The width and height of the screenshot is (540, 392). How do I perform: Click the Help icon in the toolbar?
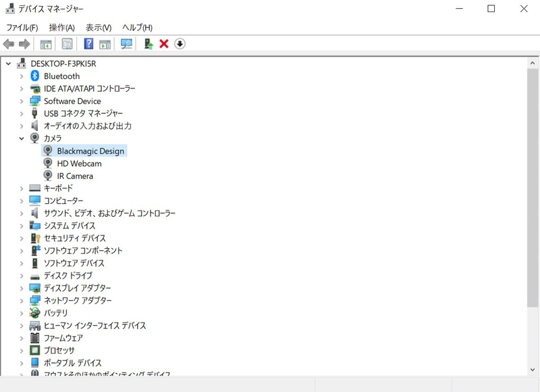[x=88, y=44]
